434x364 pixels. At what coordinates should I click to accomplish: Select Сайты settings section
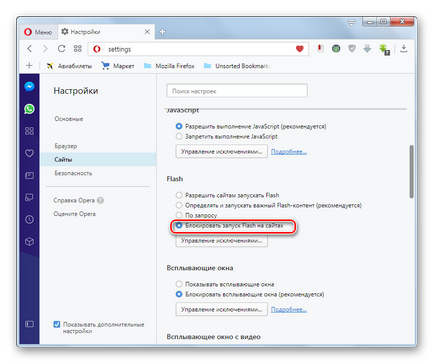(98, 159)
